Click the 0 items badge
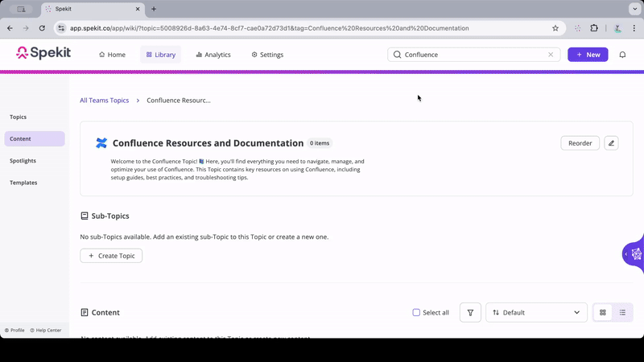Screen dimensions: 644x362 pos(320,143)
